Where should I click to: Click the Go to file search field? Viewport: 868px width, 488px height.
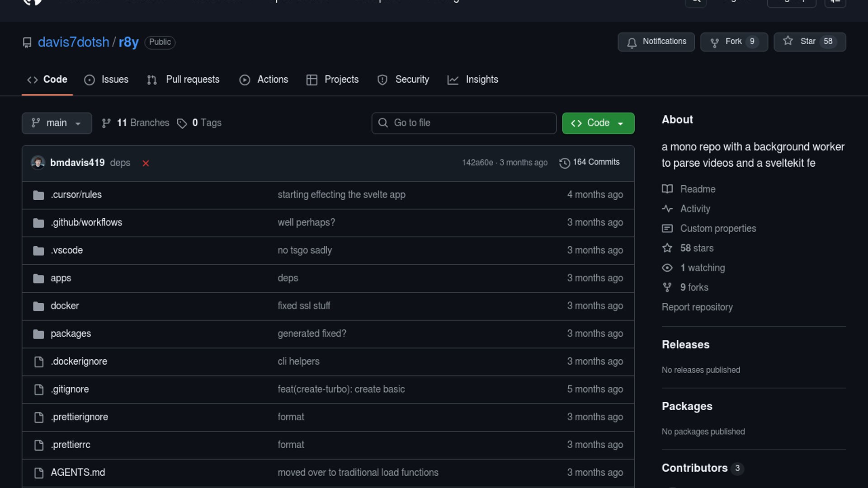click(464, 123)
